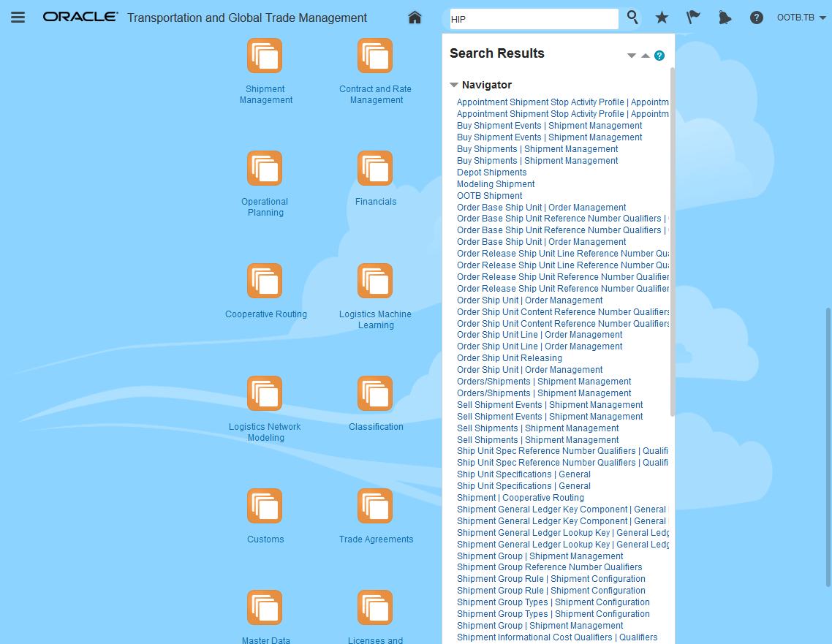Open Contract and Rate Management icon
Image resolution: width=832 pixels, height=644 pixels.
375,56
